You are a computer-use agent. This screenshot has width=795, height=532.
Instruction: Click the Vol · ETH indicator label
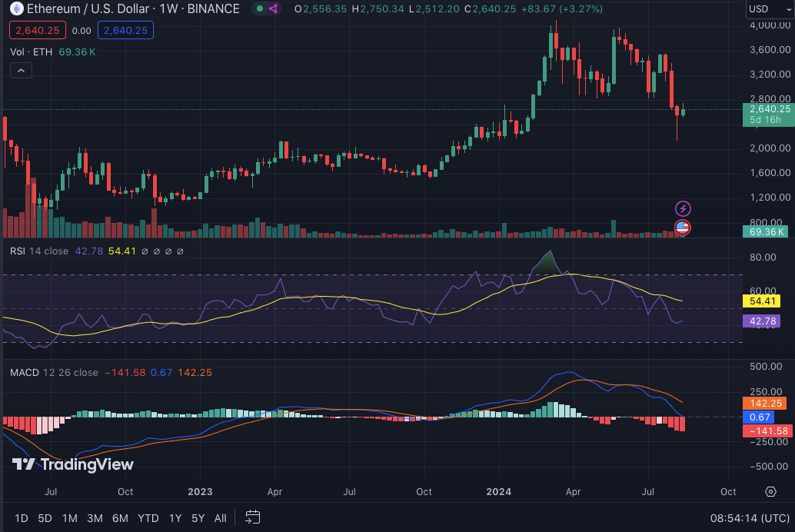point(31,52)
